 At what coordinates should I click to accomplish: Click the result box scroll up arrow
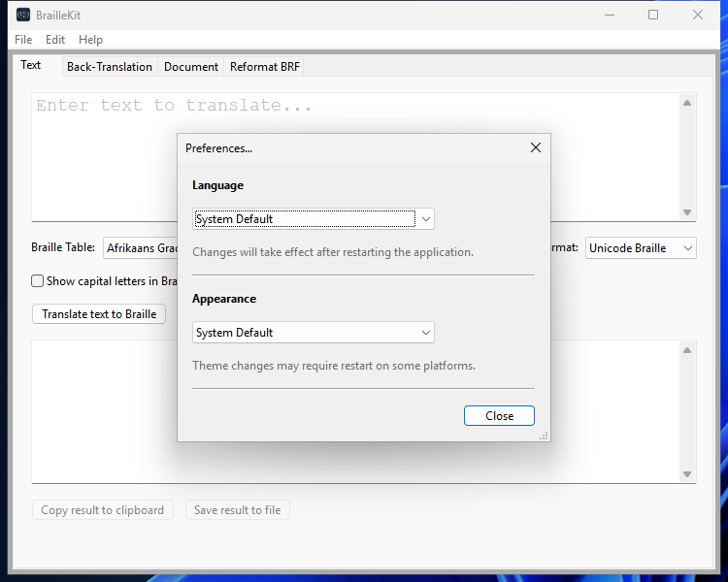(x=687, y=350)
